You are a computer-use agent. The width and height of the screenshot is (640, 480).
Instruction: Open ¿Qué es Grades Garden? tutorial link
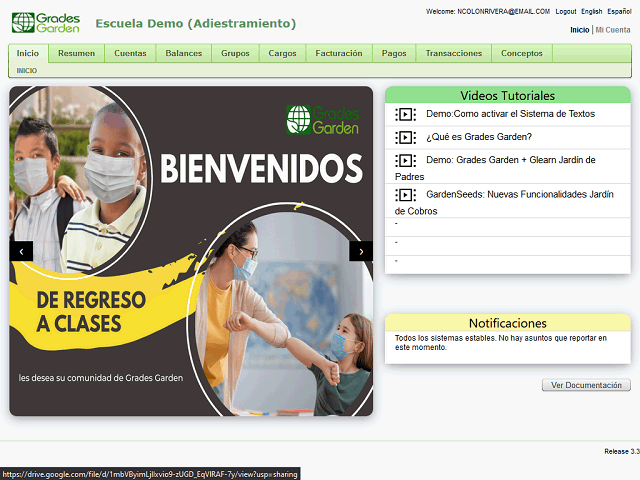[479, 137]
